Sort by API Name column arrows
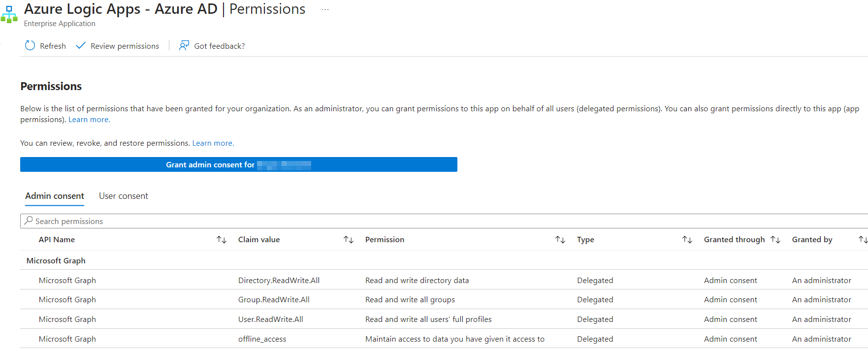Screen dimensions: 868x351 click(x=222, y=240)
